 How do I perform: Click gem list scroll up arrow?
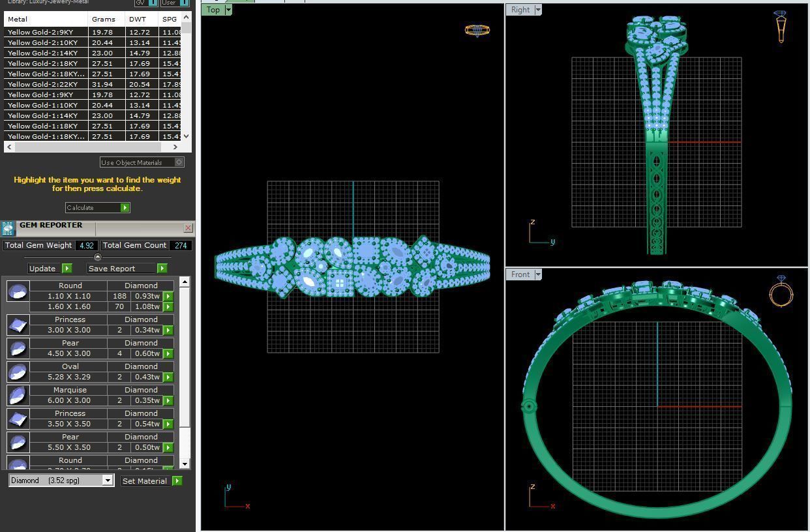tap(185, 282)
